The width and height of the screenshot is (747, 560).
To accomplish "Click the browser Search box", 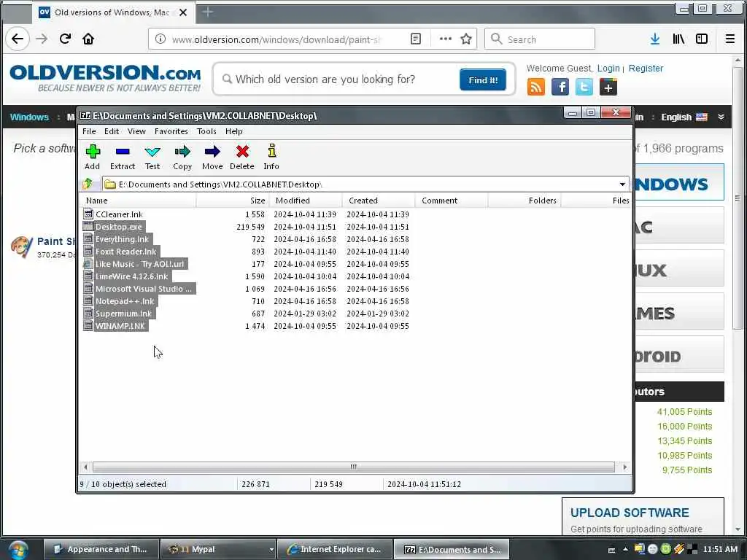I will coord(540,39).
